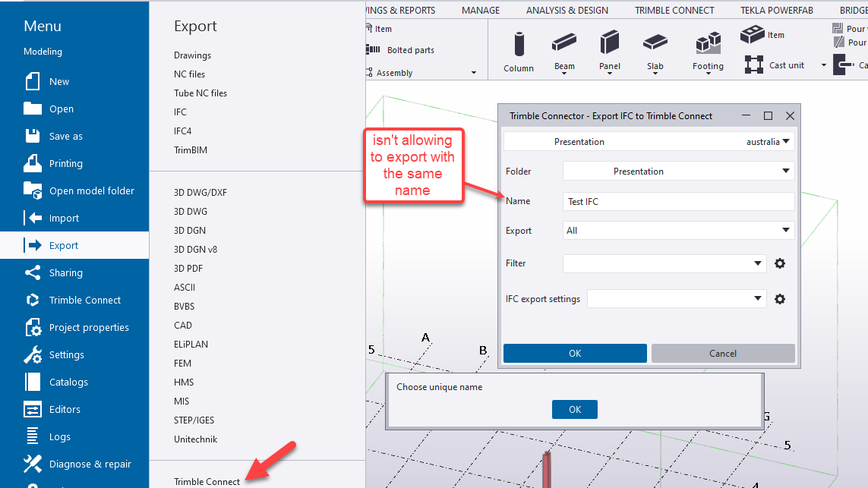The width and height of the screenshot is (868, 488).
Task: Open the Manage ribbon tab
Action: coord(481,10)
